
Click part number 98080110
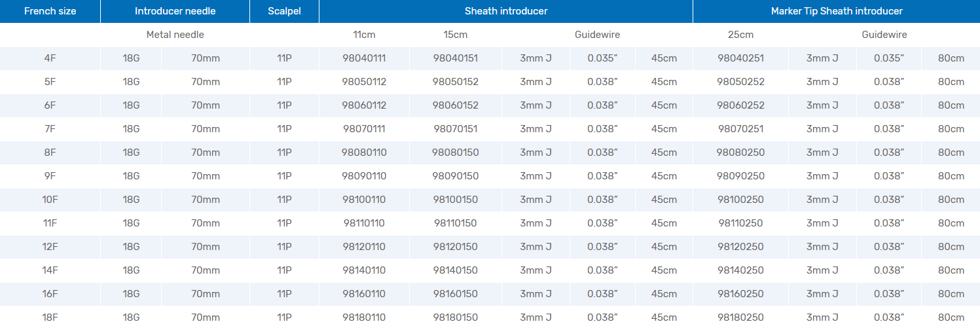364,153
